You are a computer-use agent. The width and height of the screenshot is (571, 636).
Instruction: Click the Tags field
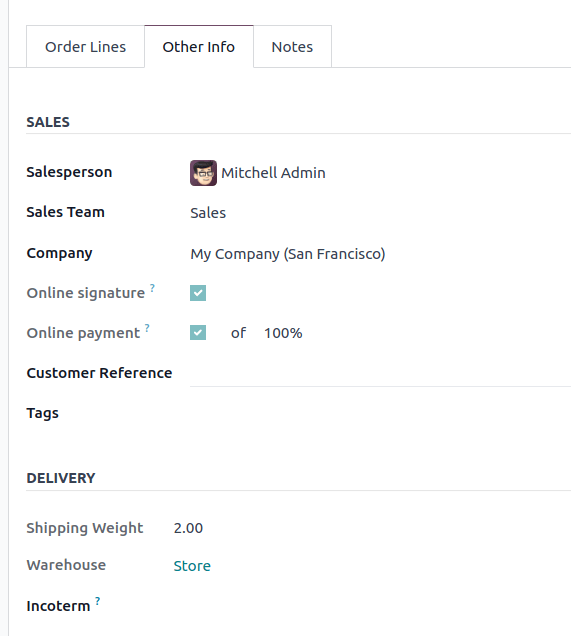[x=380, y=414]
